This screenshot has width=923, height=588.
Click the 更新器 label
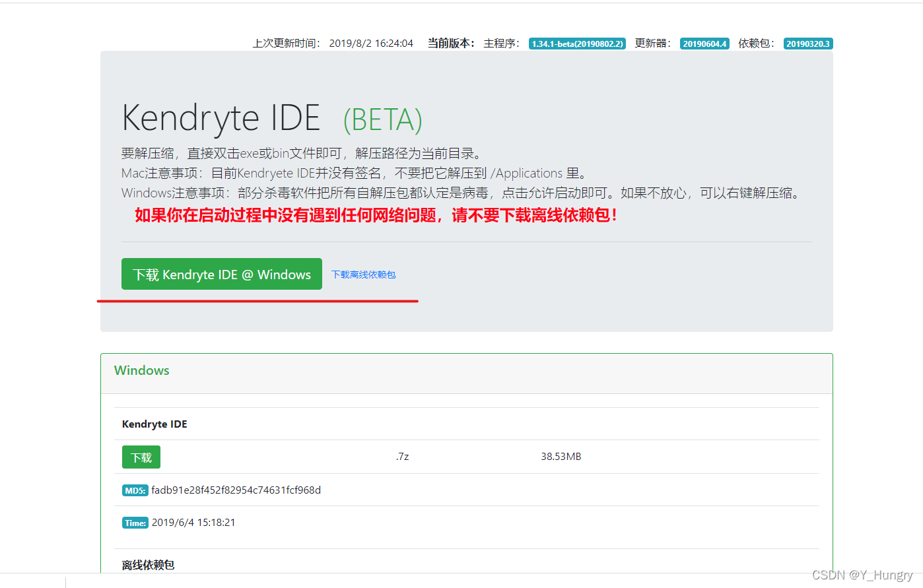coord(653,43)
